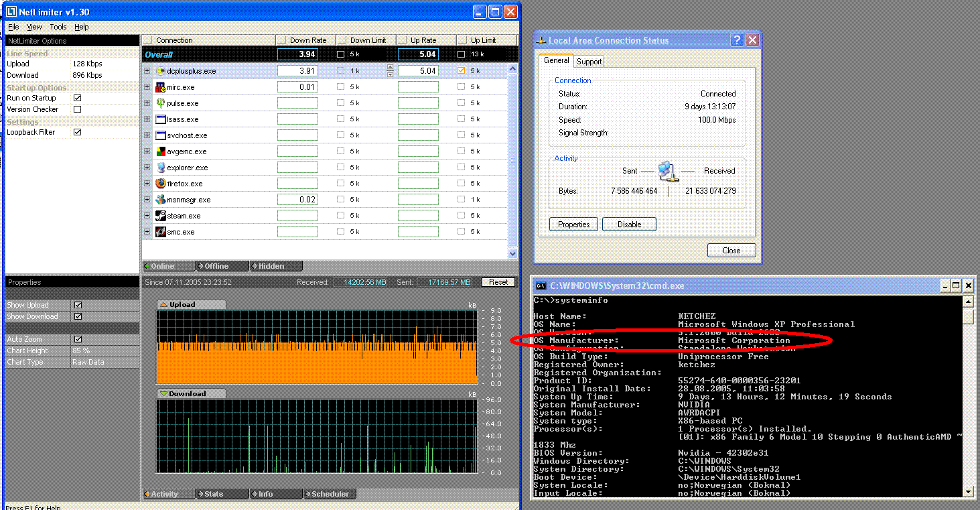
Task: Click the Chart Type Raw Data field
Action: tap(105, 362)
